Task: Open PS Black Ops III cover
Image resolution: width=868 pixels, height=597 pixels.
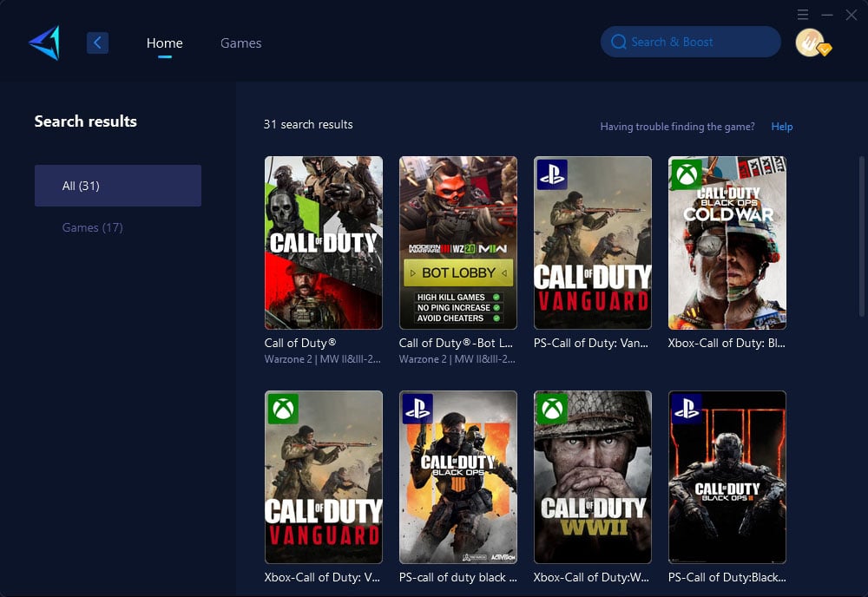Action: 727,477
